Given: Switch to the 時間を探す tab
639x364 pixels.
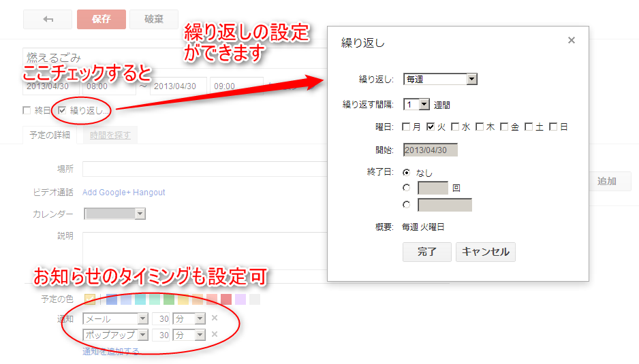Looking at the screenshot, I should coord(110,135).
